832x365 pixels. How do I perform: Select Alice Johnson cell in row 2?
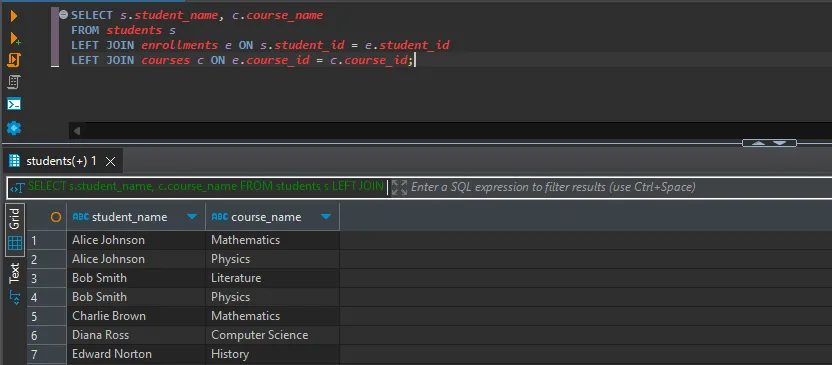click(x=136, y=259)
